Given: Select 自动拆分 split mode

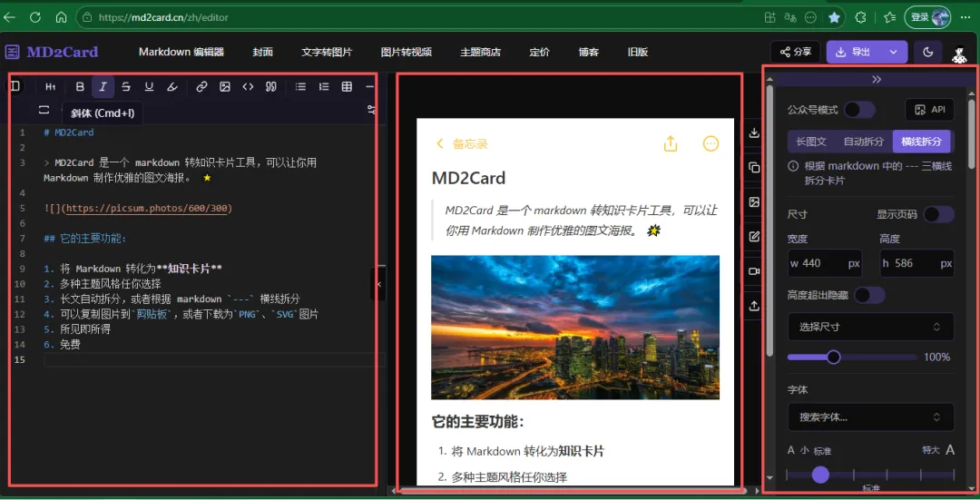Looking at the screenshot, I should 864,142.
